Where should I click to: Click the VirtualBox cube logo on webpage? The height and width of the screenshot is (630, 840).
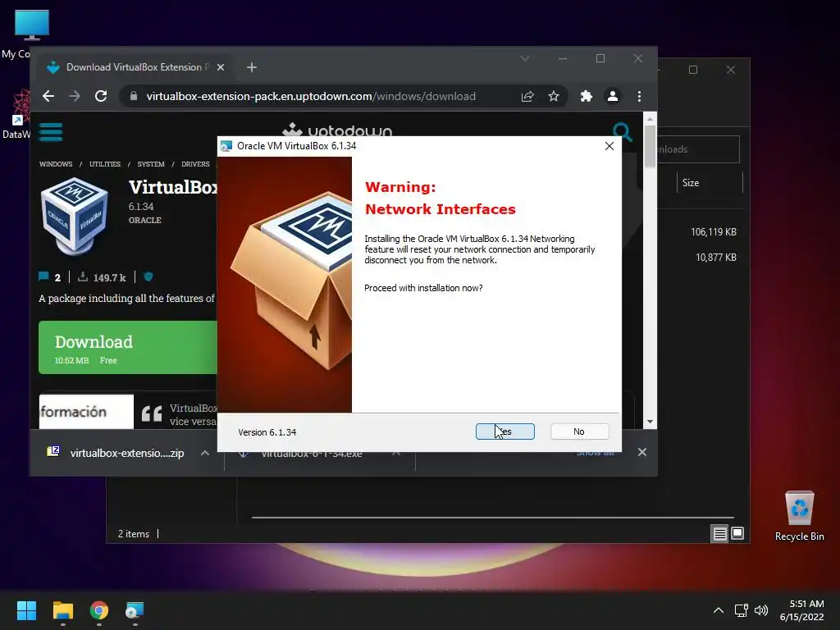tap(75, 216)
